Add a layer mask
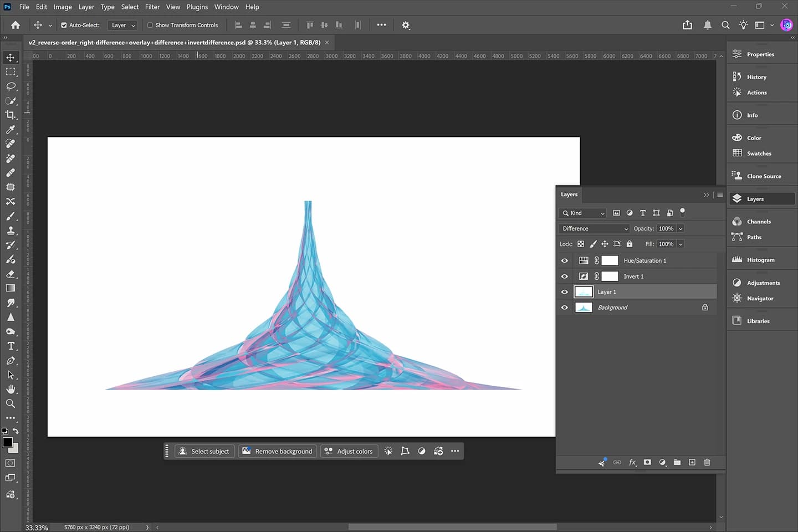 [647, 462]
